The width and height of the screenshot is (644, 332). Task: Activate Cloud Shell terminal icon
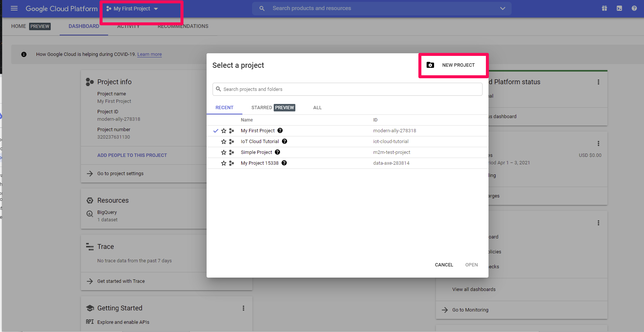[x=619, y=8]
